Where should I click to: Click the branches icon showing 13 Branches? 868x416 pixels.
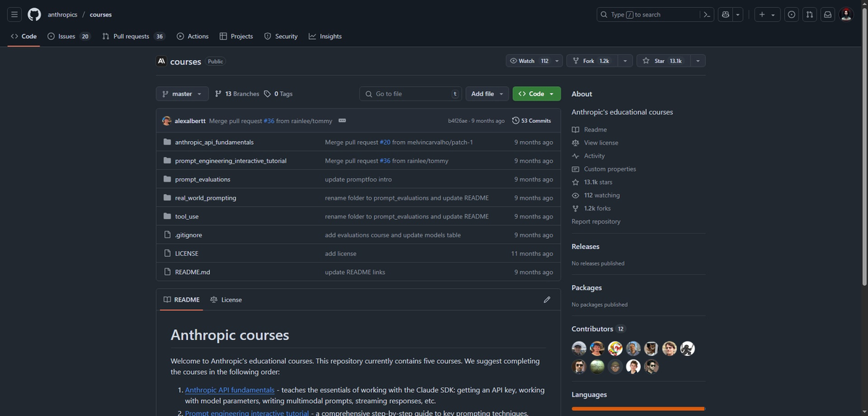[x=218, y=94]
